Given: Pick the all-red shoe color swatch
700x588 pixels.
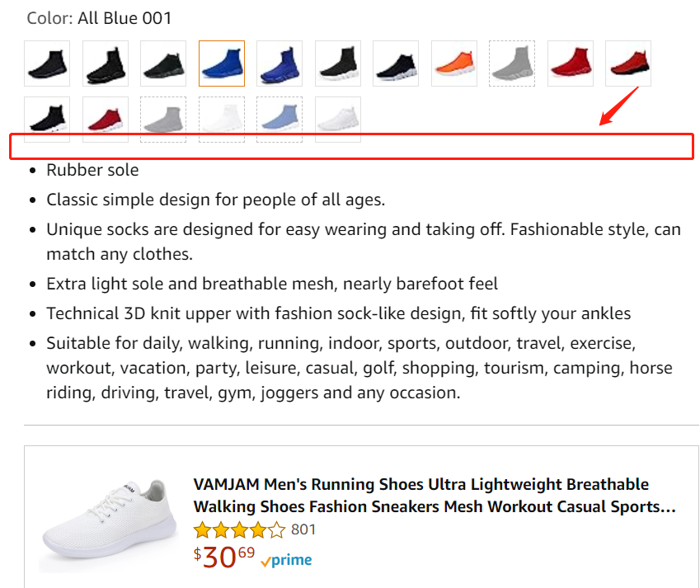Looking at the screenshot, I should (x=571, y=64).
